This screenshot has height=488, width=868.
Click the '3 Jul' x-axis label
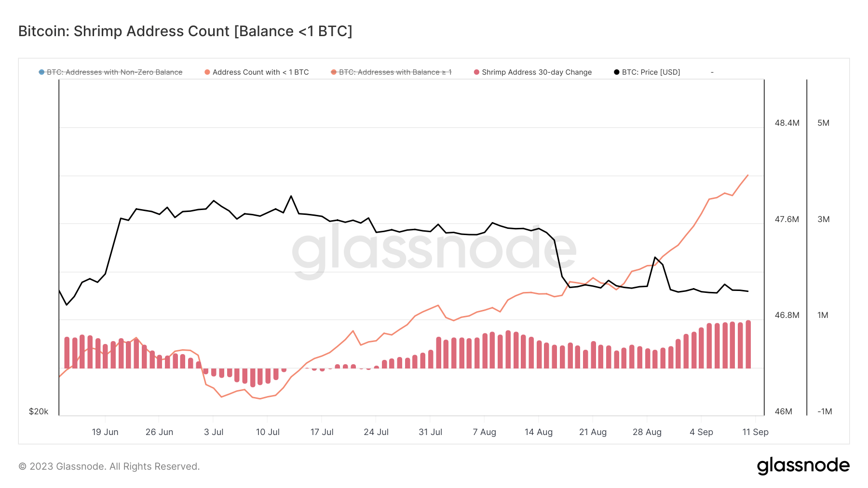pyautogui.click(x=214, y=432)
